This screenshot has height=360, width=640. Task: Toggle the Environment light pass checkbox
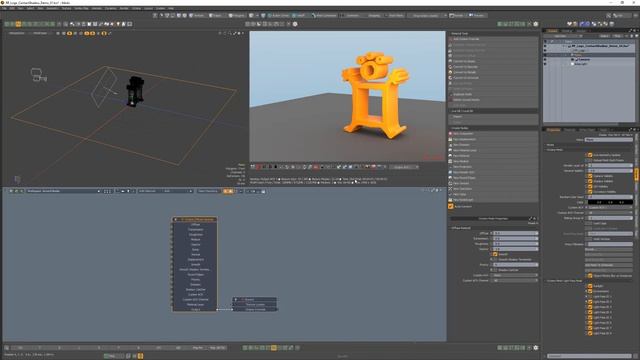point(590,291)
